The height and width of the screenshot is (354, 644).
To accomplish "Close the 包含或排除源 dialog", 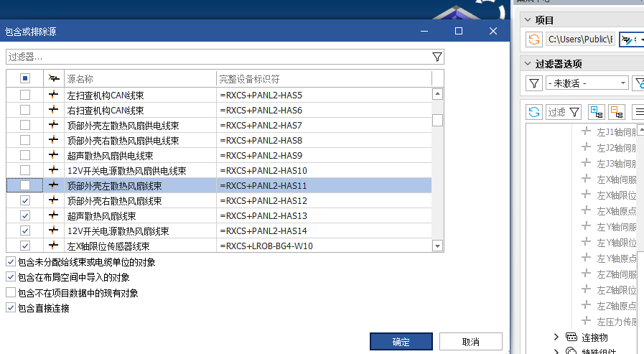I will click(x=493, y=31).
